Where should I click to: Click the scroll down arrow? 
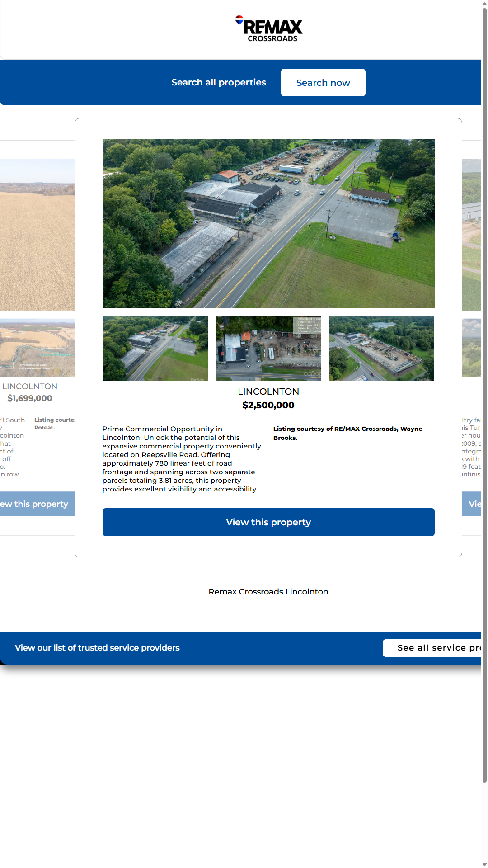pos(484,864)
